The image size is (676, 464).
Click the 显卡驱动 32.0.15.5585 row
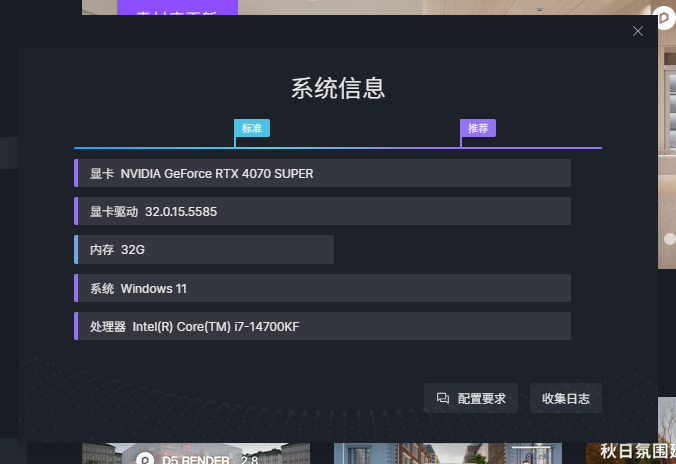coord(322,211)
